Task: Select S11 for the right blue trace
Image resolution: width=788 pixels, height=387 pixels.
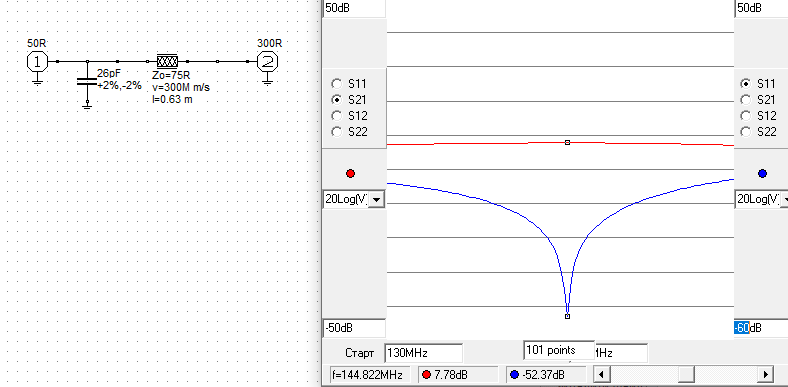Action: click(746, 84)
